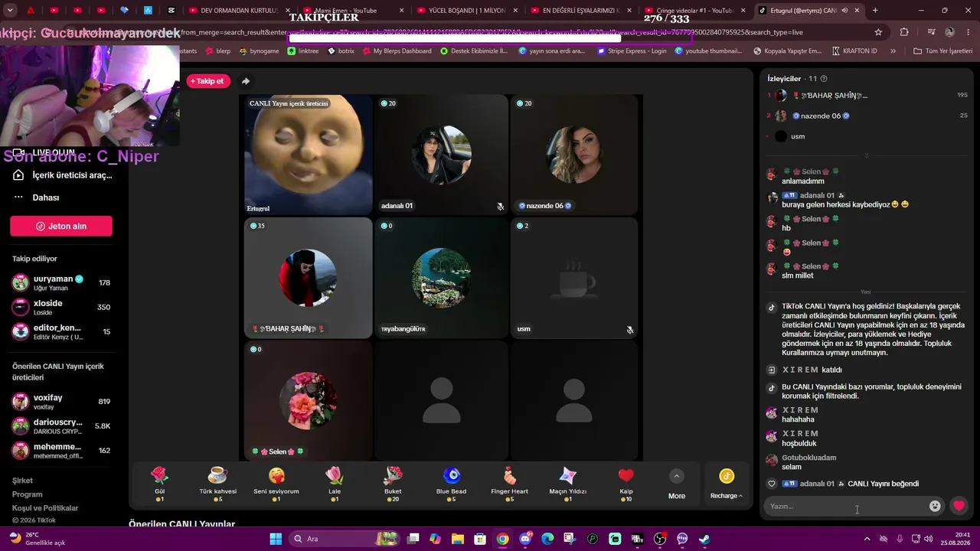
Task: Click the Jeton alın button
Action: click(x=61, y=226)
